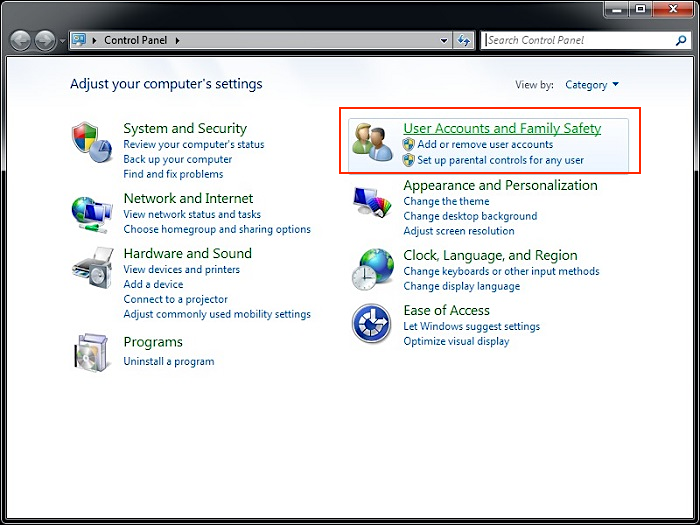Expand the arrow after Control Panel breadcrumb
The height and width of the screenshot is (525, 700).
pos(177,41)
